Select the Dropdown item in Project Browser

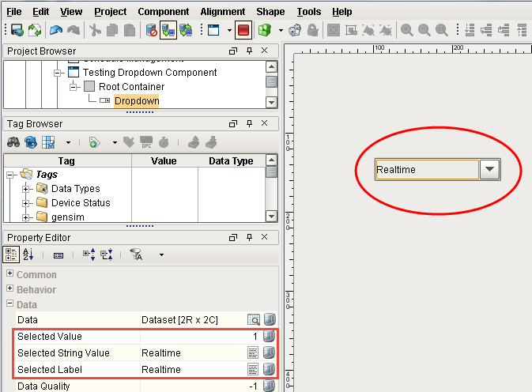coord(137,101)
